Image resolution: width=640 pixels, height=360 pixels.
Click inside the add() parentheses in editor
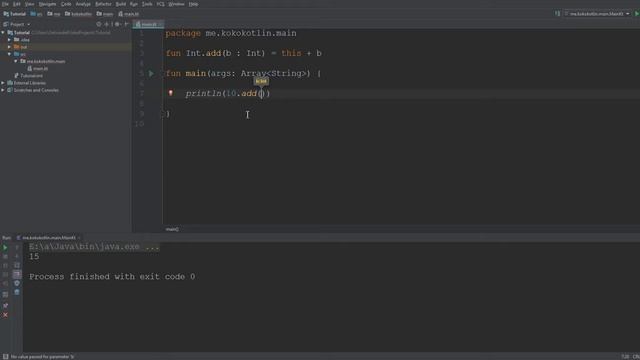click(262, 93)
